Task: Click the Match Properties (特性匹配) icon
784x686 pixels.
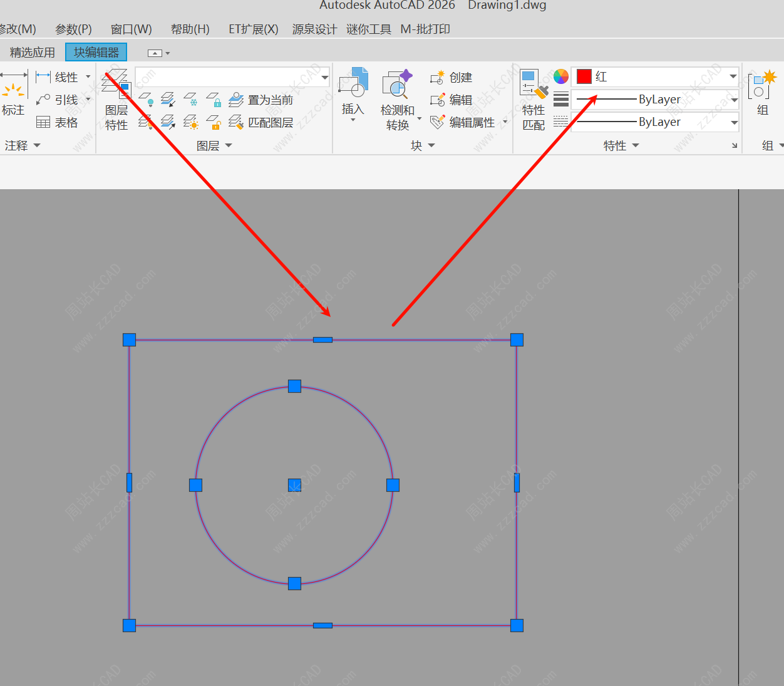Action: tap(534, 84)
